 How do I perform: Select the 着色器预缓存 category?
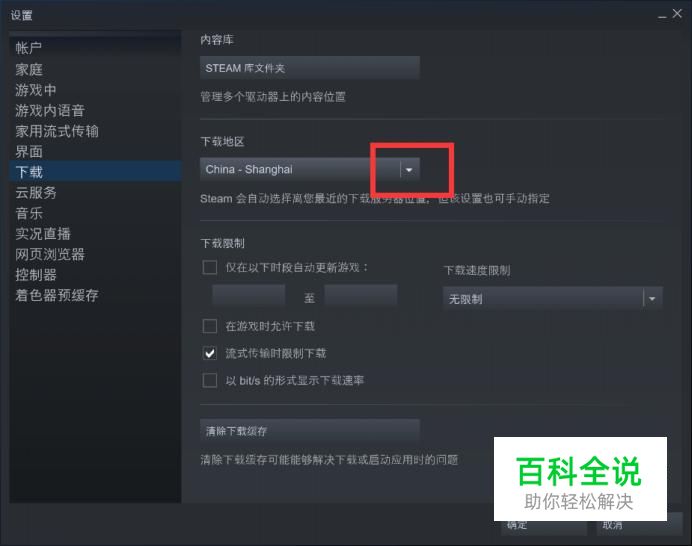[x=57, y=295]
